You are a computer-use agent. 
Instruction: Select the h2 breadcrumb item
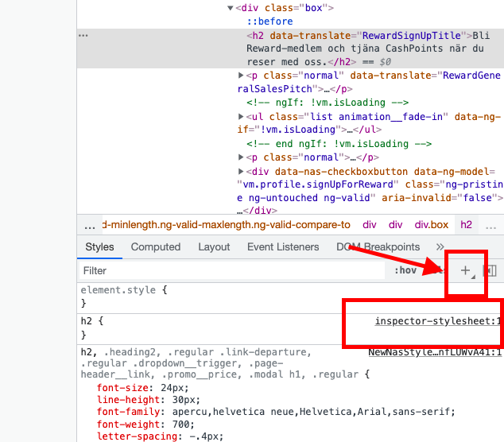467,225
